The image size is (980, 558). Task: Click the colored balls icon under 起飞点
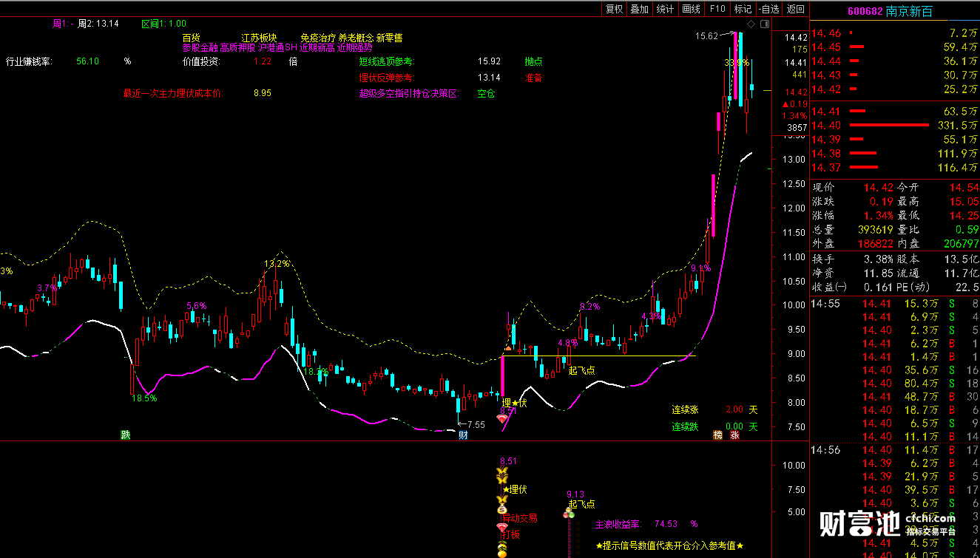570,513
